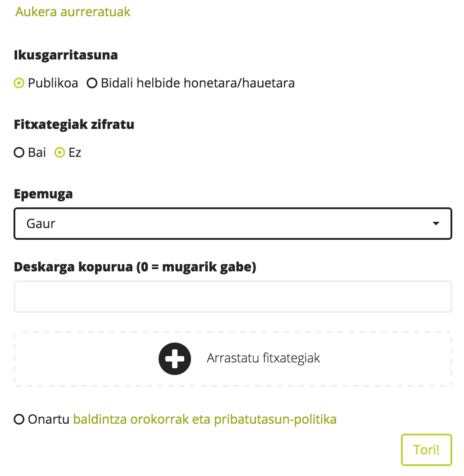The image size is (464, 476).
Task: Enable file encryption by selecting Bai
Action: (18, 152)
